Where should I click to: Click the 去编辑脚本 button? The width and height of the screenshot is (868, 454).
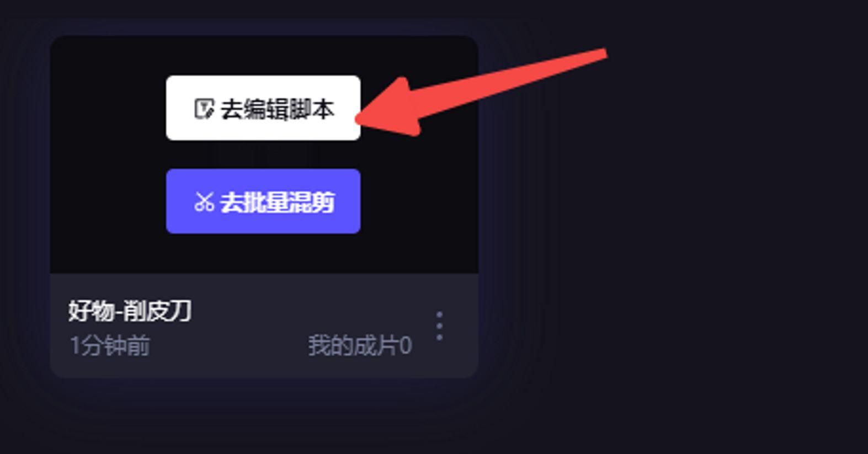263,108
